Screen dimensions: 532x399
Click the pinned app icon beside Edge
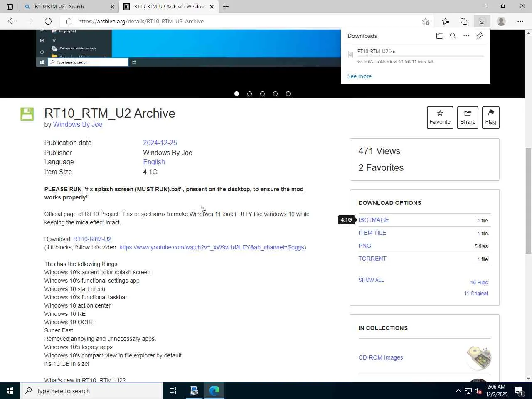click(x=194, y=391)
